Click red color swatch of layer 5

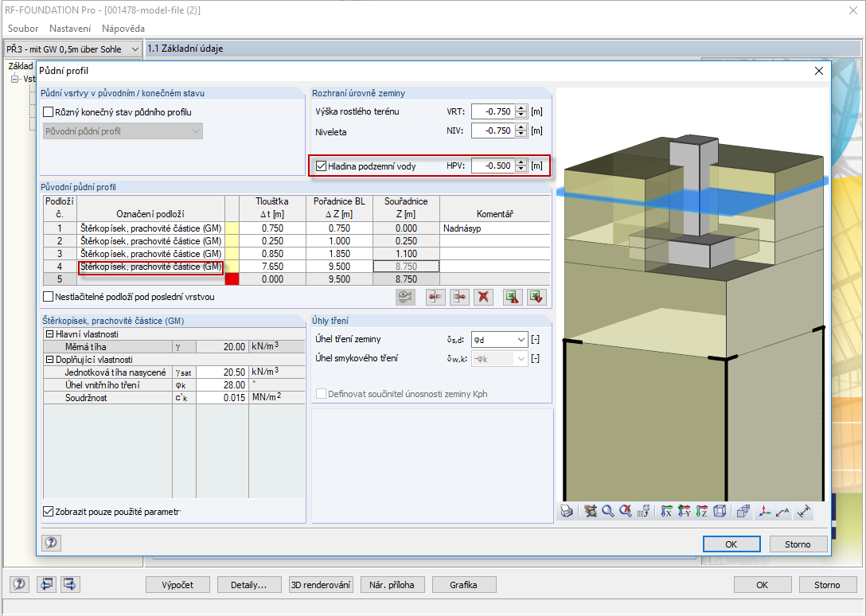232,279
